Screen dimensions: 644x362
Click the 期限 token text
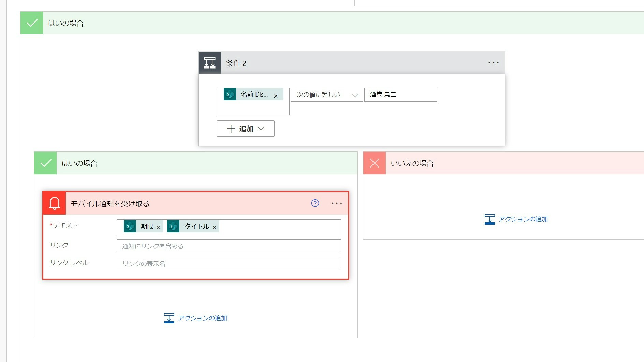[147, 227]
